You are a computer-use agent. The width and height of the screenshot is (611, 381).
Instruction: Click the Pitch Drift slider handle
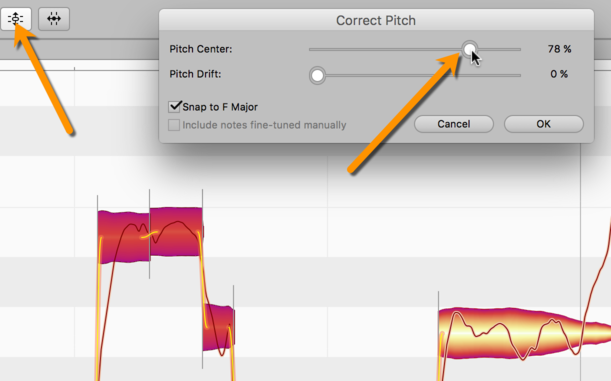317,75
